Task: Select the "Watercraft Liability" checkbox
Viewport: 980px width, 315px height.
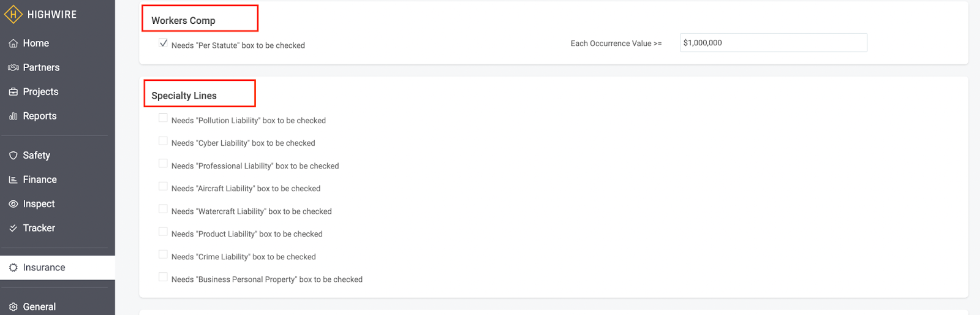Action: click(x=163, y=208)
